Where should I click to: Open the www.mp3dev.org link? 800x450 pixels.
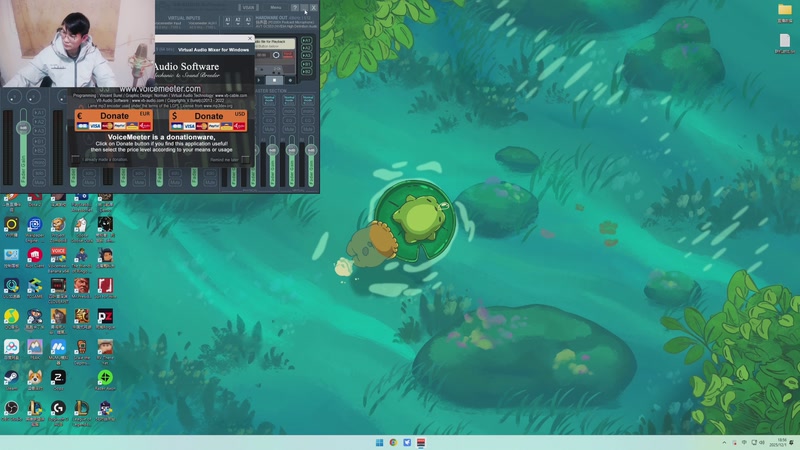(x=218, y=106)
